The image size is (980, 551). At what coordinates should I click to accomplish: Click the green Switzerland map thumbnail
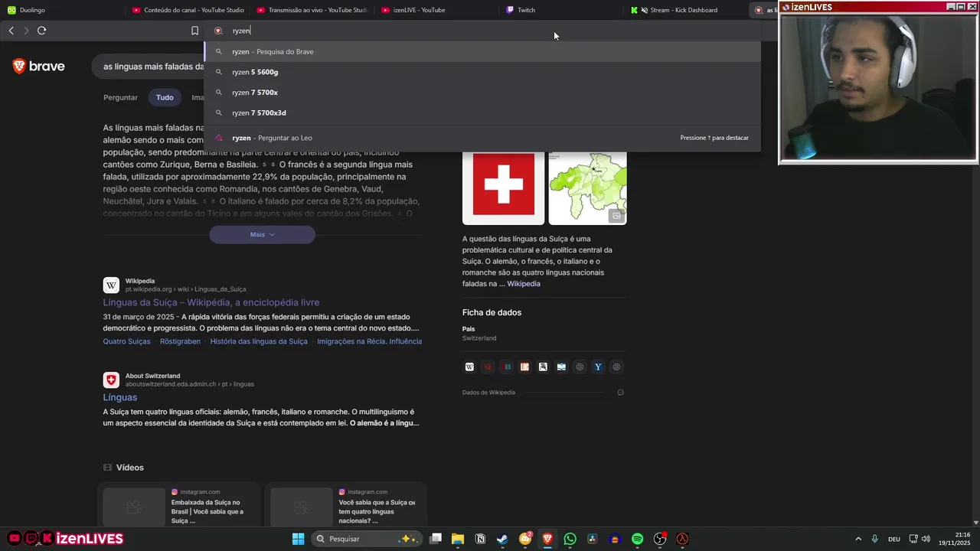coord(587,184)
